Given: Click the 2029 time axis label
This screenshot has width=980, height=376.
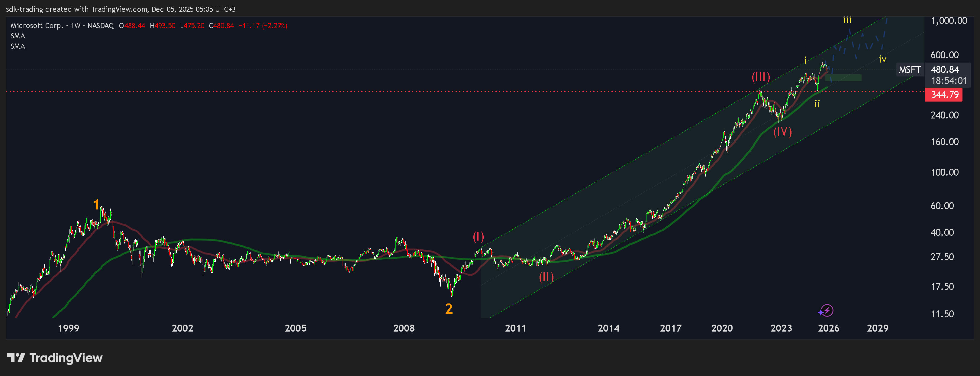Looking at the screenshot, I should point(878,328).
